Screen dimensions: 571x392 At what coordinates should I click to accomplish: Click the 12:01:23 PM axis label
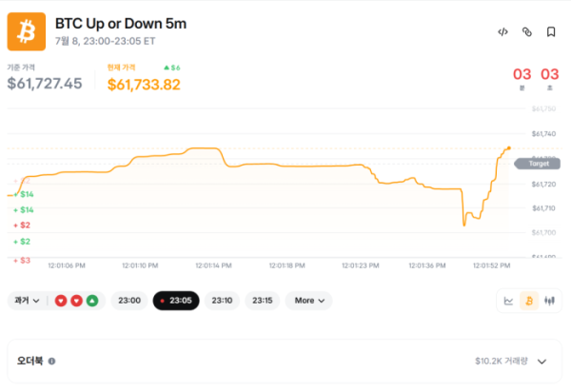pos(361,265)
